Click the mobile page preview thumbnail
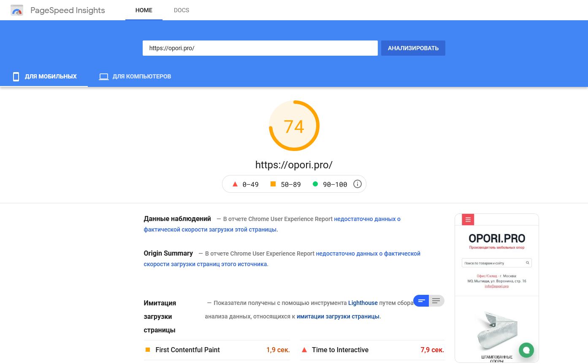Image resolution: width=588 pixels, height=364 pixels. 497,288
